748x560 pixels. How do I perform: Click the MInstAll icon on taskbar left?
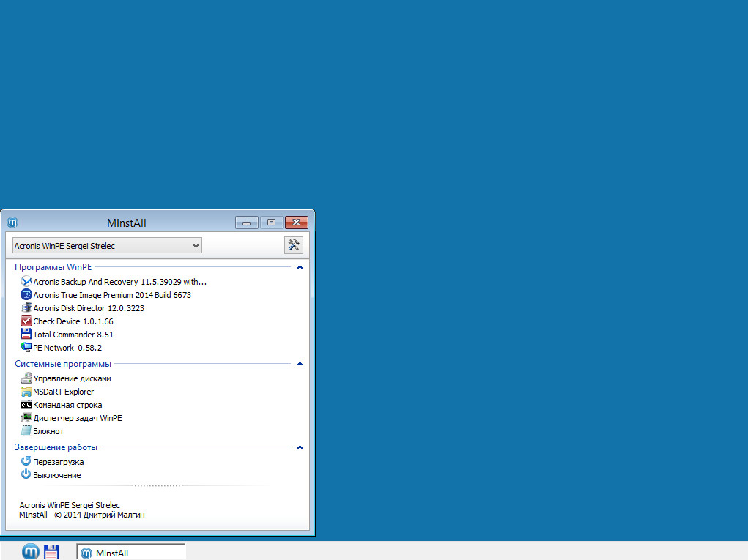[31, 551]
